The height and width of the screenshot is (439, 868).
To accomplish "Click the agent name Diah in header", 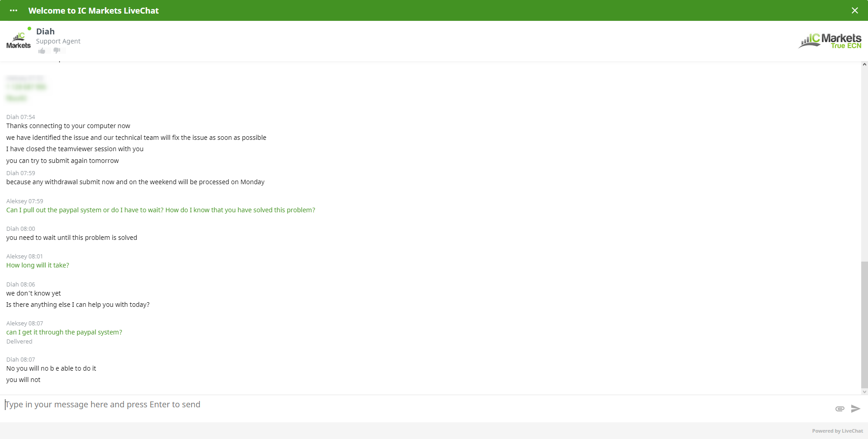I will point(45,31).
